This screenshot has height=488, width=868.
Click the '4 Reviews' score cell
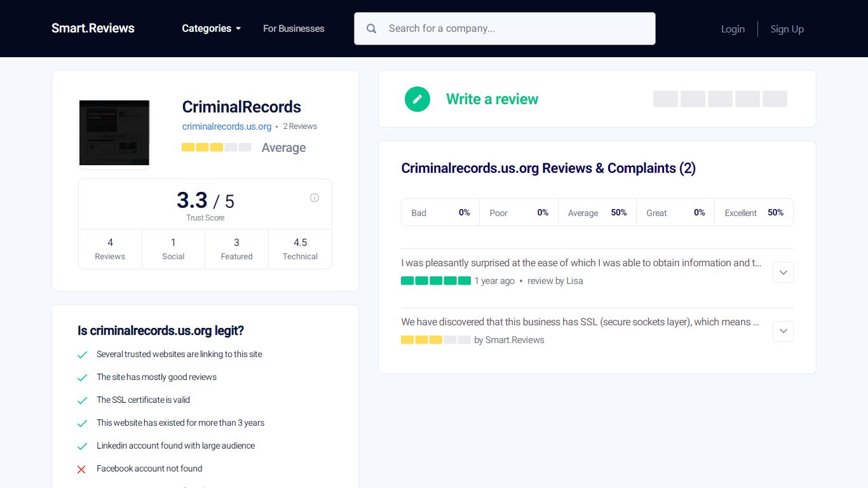tap(110, 249)
